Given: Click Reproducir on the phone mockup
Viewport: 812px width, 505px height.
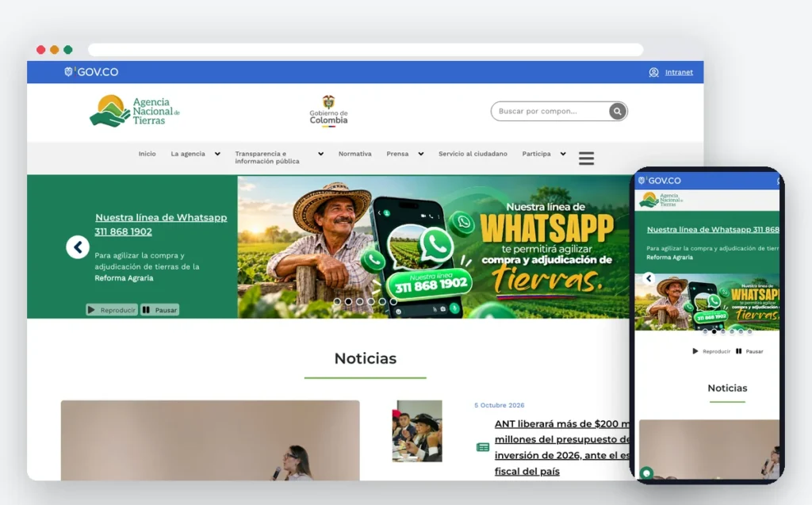Looking at the screenshot, I should (x=711, y=351).
